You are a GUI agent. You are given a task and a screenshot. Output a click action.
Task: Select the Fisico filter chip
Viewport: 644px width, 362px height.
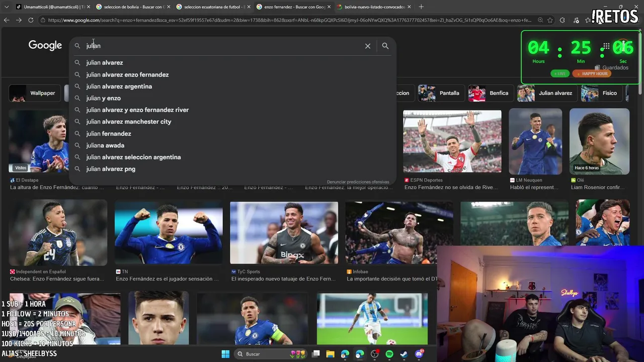[601, 93]
